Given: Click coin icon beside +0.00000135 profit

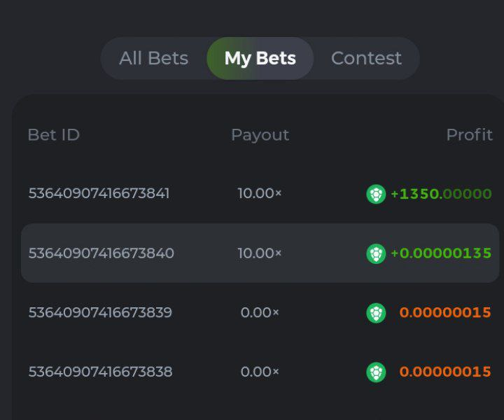Looking at the screenshot, I should [x=376, y=253].
